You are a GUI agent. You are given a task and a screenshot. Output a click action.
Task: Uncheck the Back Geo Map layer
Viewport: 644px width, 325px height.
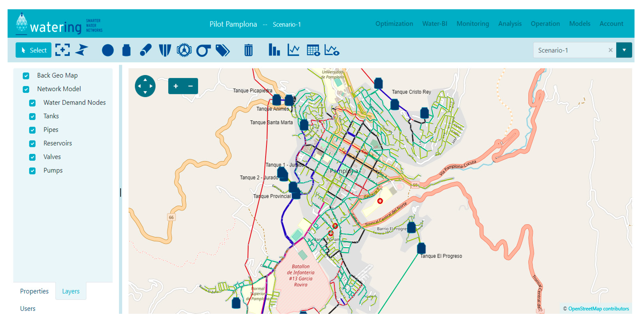[x=26, y=76]
